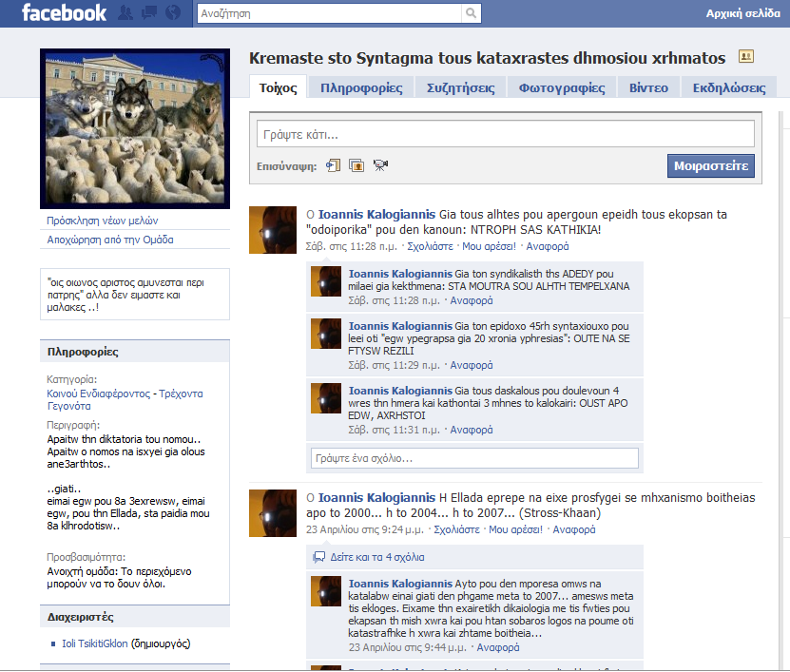Click avatar of the 'apergoun' post
The height and width of the screenshot is (672, 790).
click(273, 230)
